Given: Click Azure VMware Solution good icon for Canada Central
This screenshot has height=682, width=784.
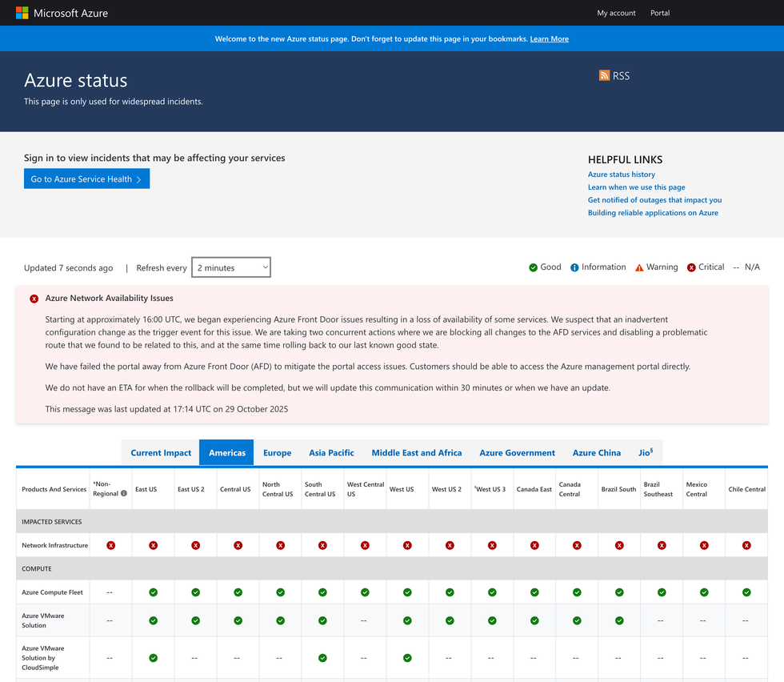Looking at the screenshot, I should pyautogui.click(x=577, y=620).
